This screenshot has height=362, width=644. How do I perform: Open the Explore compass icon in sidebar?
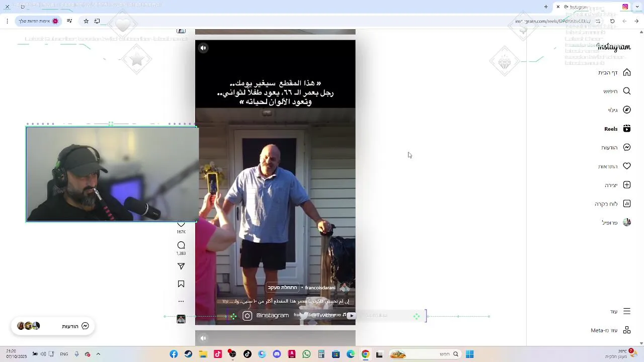[627, 110]
